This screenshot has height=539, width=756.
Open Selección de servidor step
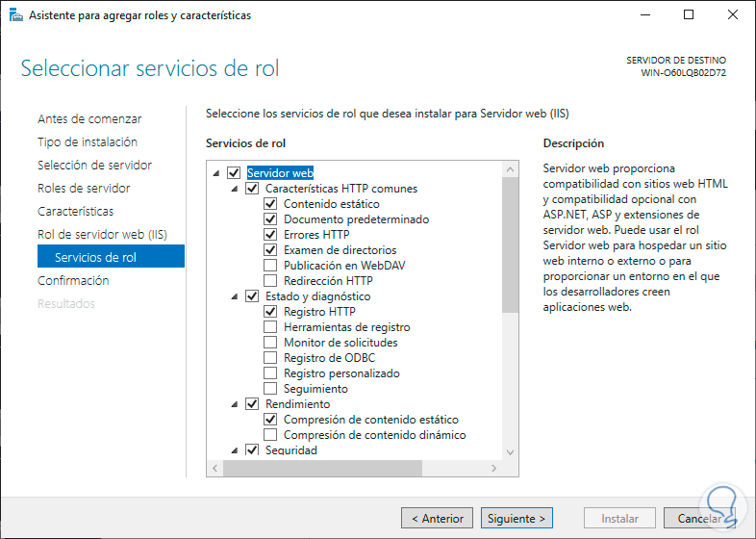[x=94, y=165]
